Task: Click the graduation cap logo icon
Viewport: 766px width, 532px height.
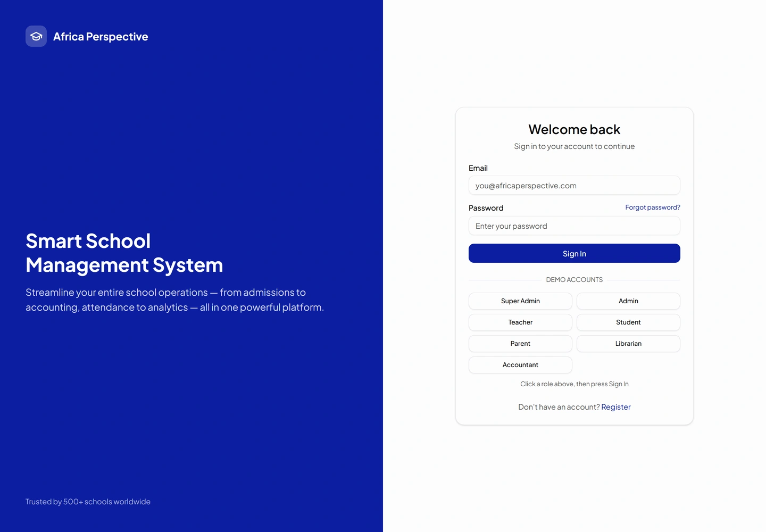Action: pos(36,36)
